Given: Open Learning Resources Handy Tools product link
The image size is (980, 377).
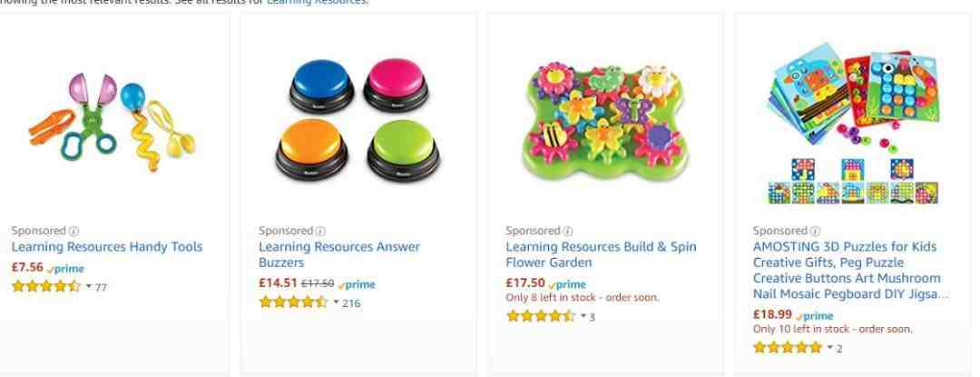Looking at the screenshot, I should click(107, 247).
